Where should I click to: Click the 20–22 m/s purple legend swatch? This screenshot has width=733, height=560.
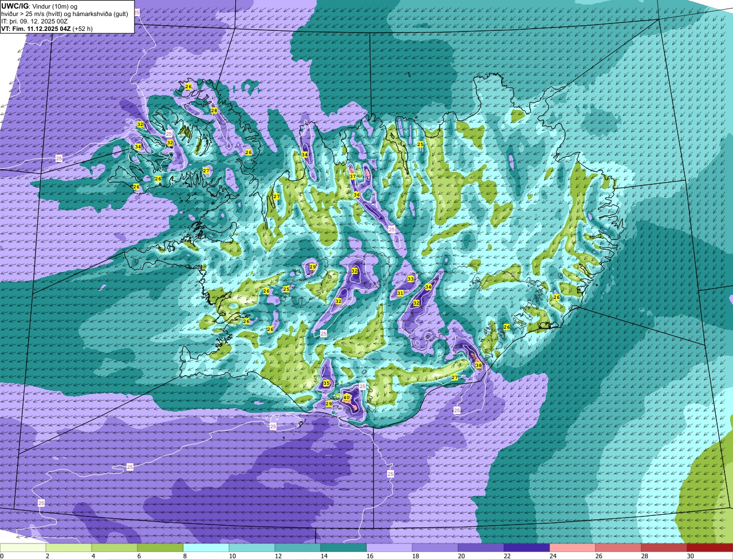pyautogui.click(x=481, y=547)
